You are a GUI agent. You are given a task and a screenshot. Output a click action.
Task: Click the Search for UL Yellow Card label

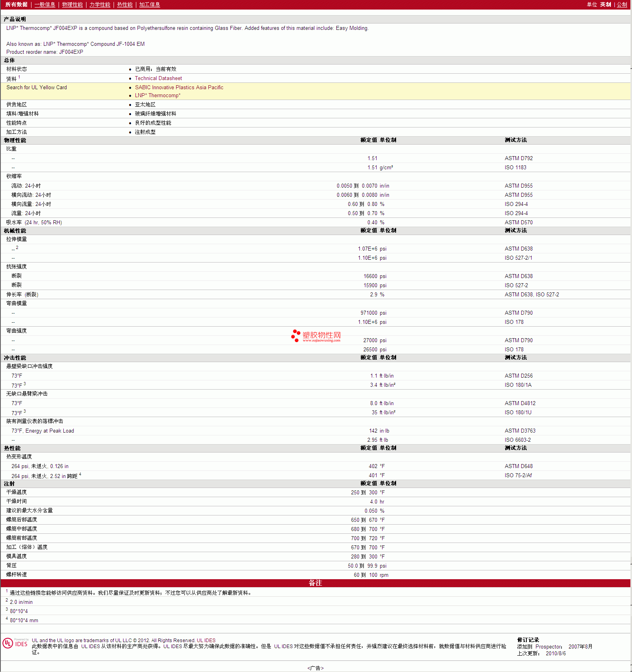click(37, 88)
